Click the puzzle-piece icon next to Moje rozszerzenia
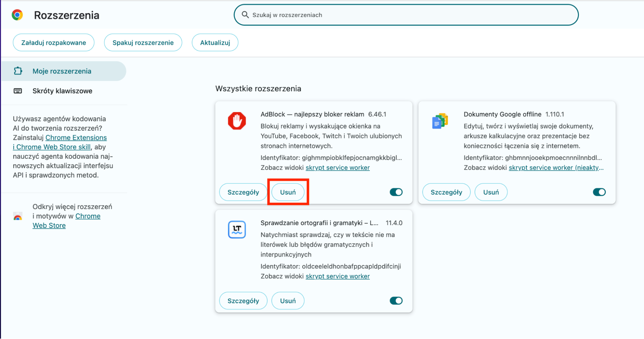 coord(18,71)
